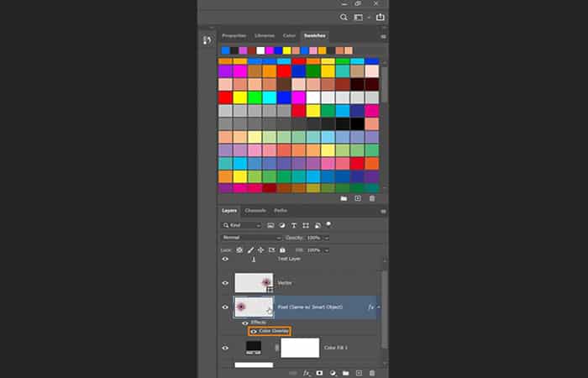Create a new layer
This screenshot has height=378, width=588.
pyautogui.click(x=359, y=373)
